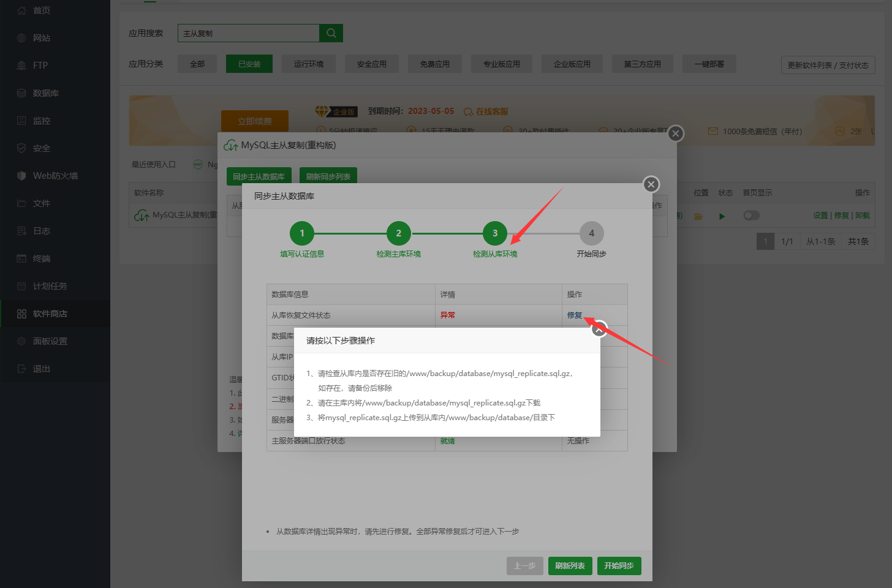The image size is (892, 588).
Task: Click the 开始同步 button in dialog footer
Action: [619, 566]
